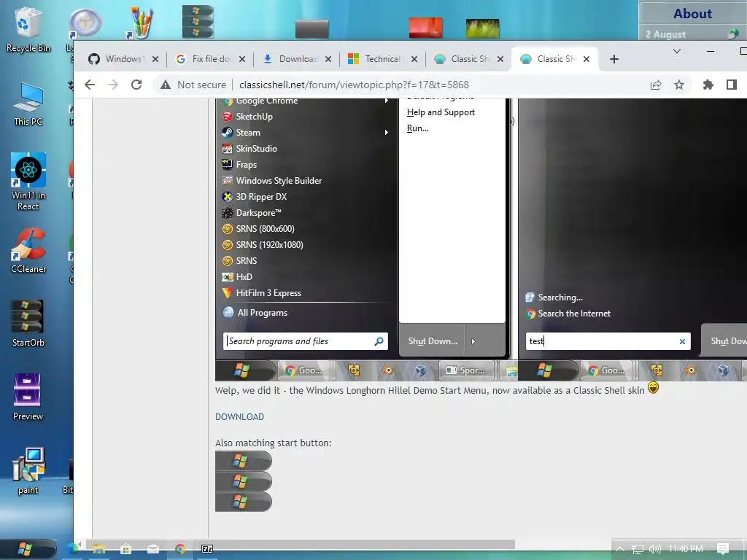Go forward in Chrome

[x=113, y=85]
